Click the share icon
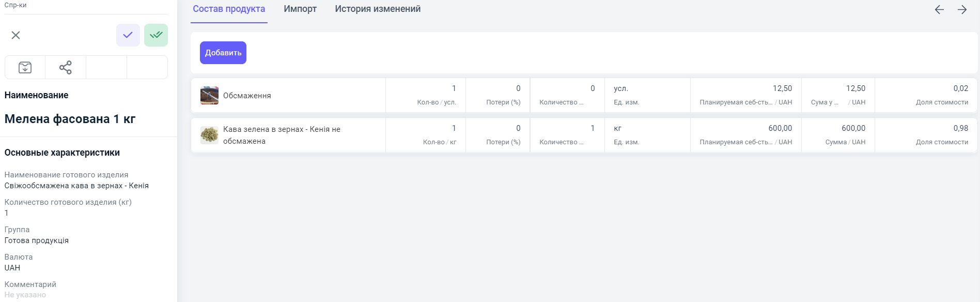 click(x=66, y=68)
